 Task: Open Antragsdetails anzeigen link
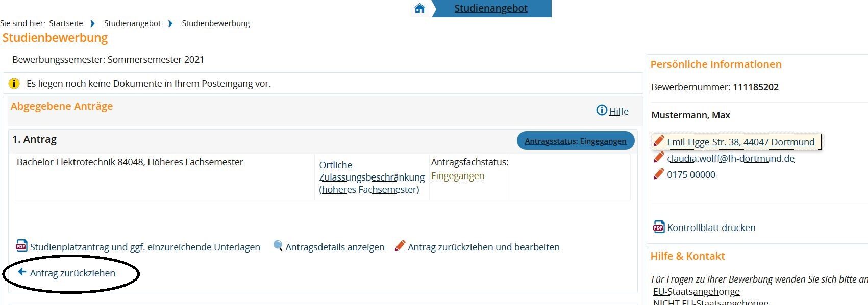click(x=335, y=247)
